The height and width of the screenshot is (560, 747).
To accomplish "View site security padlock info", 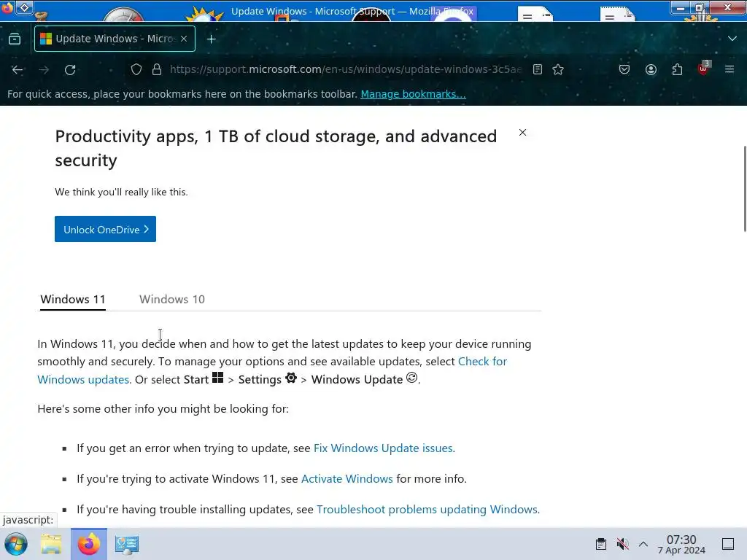I will click(x=157, y=69).
